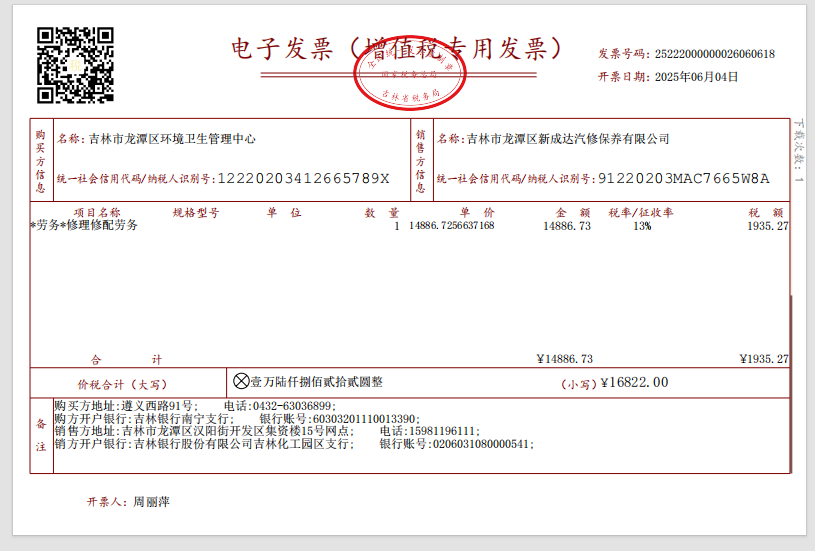Image resolution: width=815 pixels, height=551 pixels.
Task: Select the 13% tax rate value
Action: [642, 226]
